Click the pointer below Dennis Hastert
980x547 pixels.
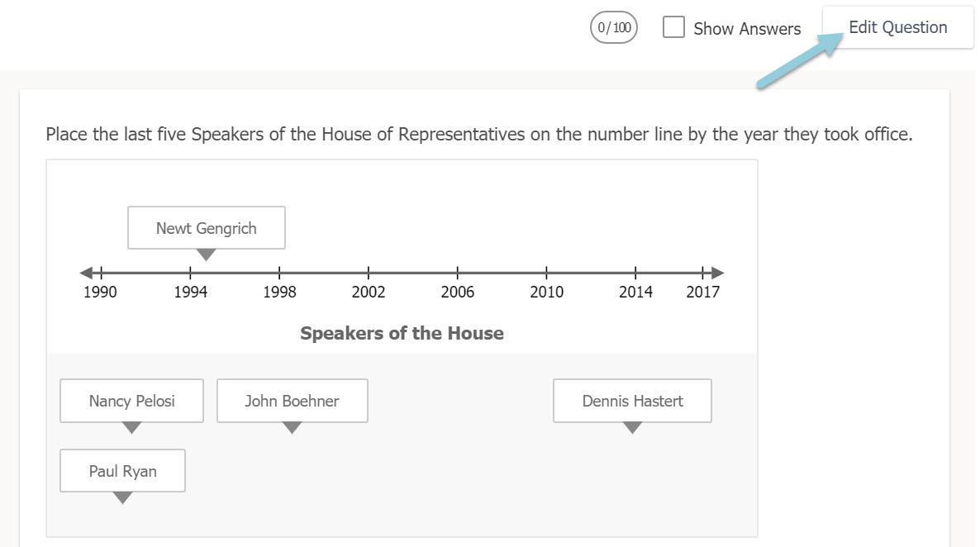(x=632, y=428)
